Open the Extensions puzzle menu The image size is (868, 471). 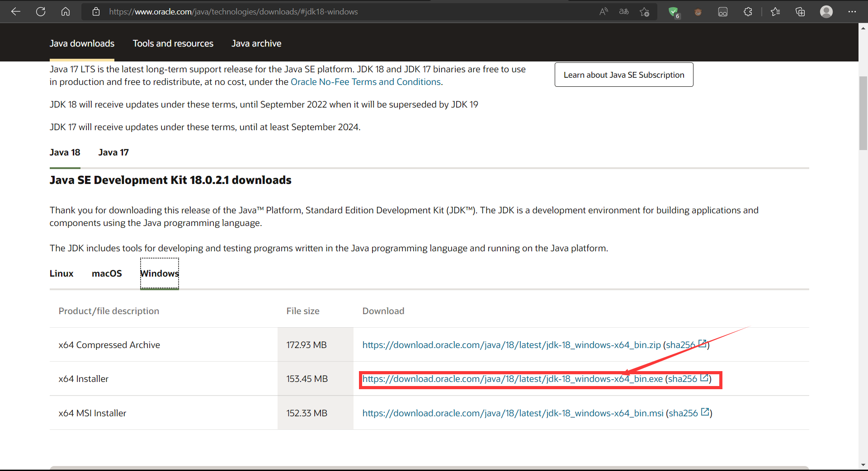pos(748,12)
